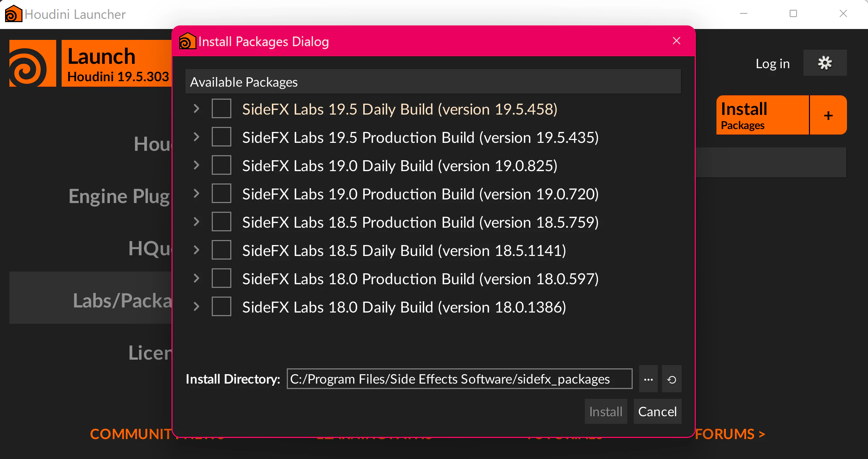This screenshot has width=868, height=459.
Task: Browse for install directory with ellipsis button
Action: pyautogui.click(x=648, y=379)
